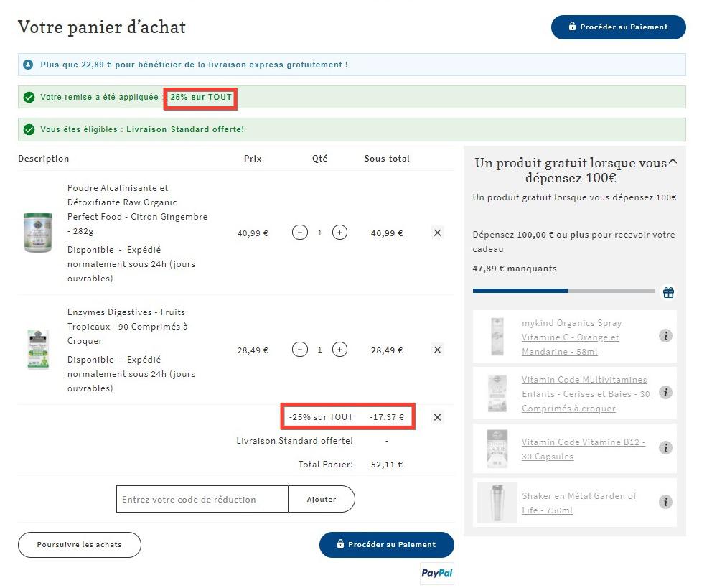Open the mykind Organics Spray Vitamine C link

[571, 337]
